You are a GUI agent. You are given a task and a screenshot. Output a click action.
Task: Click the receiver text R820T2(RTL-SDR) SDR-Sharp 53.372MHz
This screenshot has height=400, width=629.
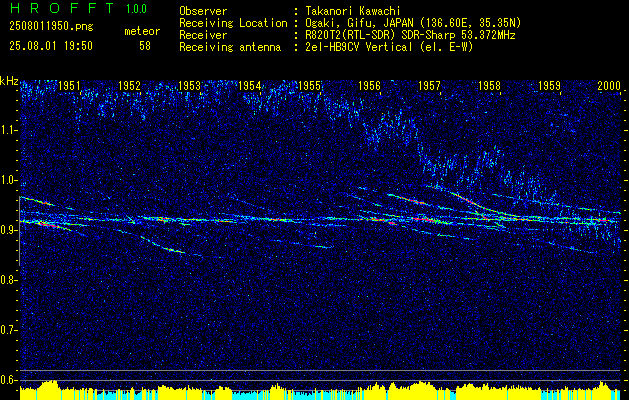click(x=410, y=35)
